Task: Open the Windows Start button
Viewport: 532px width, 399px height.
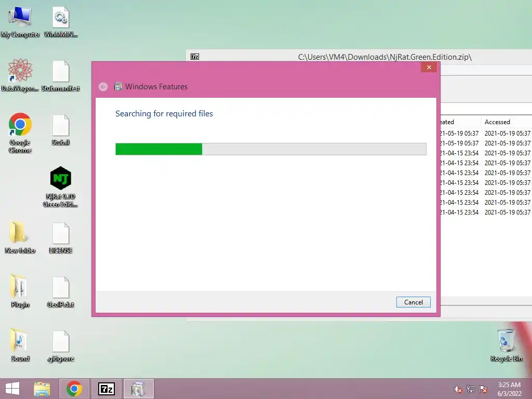Action: pyautogui.click(x=12, y=389)
